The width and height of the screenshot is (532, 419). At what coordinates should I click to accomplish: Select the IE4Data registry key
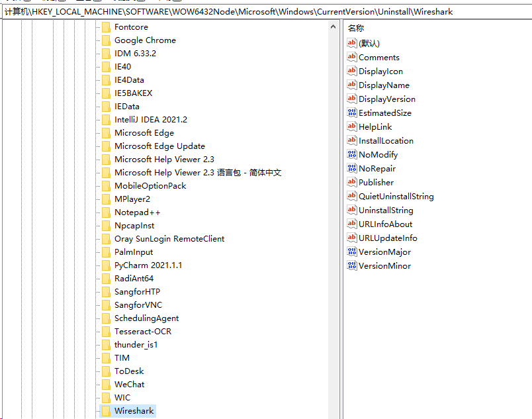tap(129, 80)
